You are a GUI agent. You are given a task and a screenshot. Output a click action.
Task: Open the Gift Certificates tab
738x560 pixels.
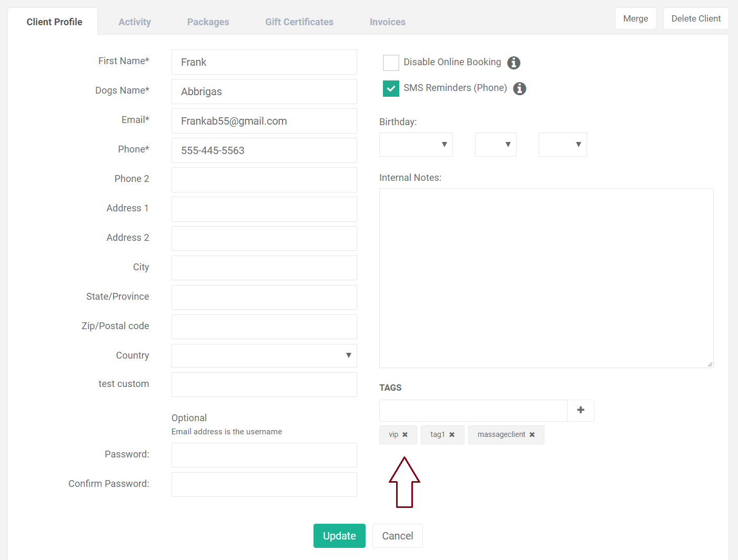299,22
